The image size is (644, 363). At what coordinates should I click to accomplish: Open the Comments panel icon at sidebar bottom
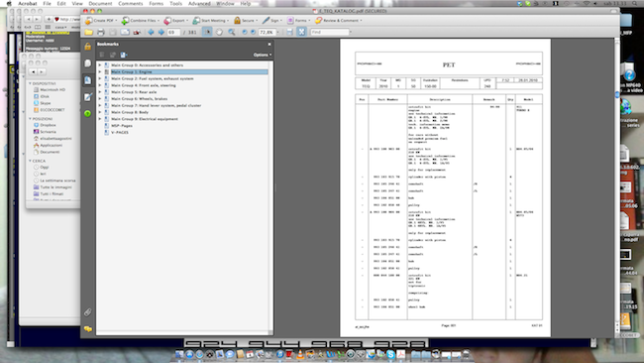coord(88,329)
